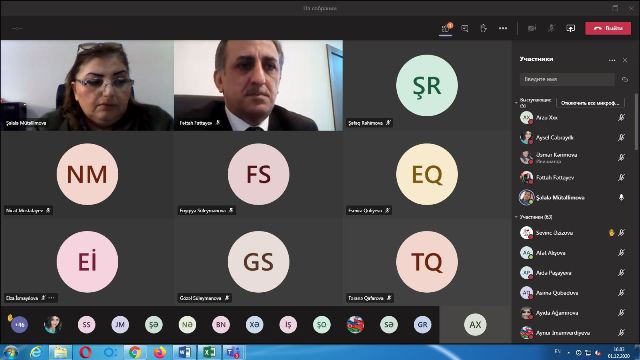The image size is (640, 360).
Task: Collapse the Участники attendees section
Action: pyautogui.click(x=516, y=217)
